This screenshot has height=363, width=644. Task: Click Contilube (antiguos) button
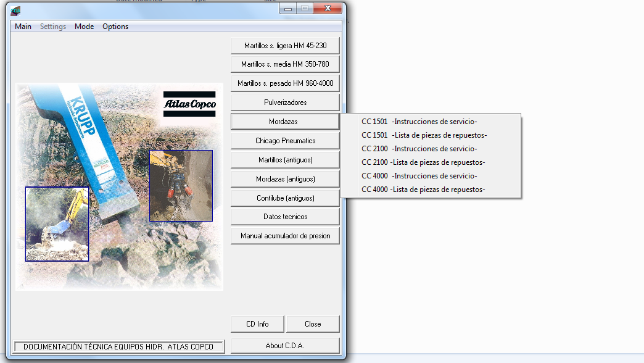click(x=285, y=198)
